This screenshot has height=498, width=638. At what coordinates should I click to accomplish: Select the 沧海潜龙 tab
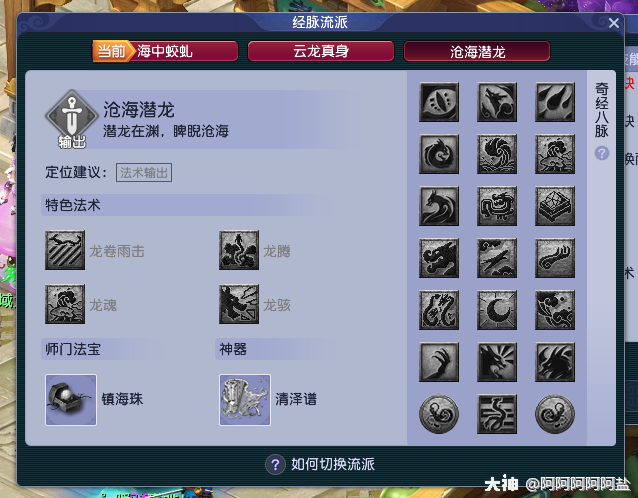[477, 52]
